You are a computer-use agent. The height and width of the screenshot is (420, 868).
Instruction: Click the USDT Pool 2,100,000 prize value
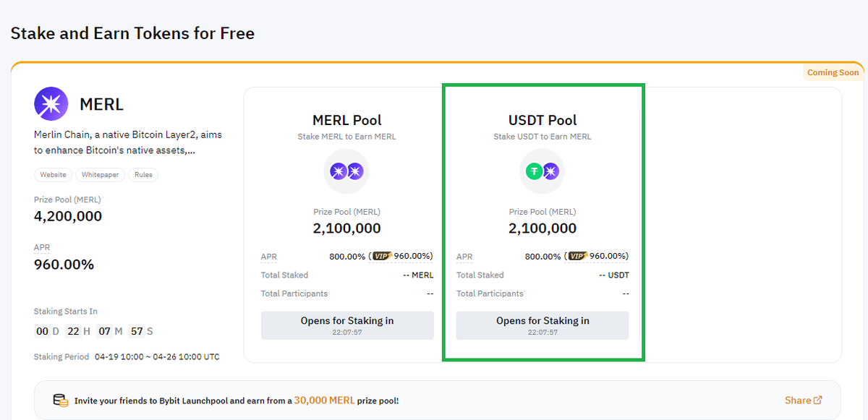pos(542,228)
